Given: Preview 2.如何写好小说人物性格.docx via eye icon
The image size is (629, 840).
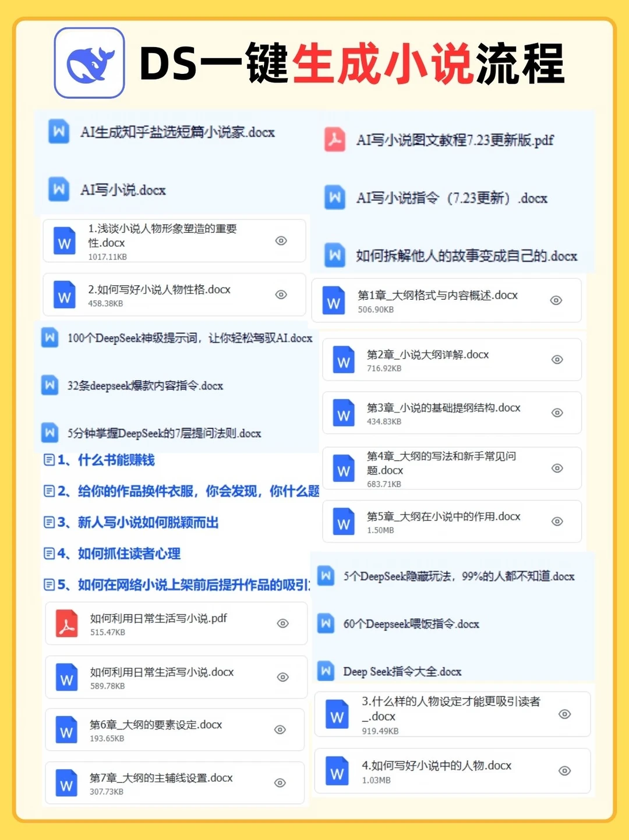Looking at the screenshot, I should tap(281, 295).
